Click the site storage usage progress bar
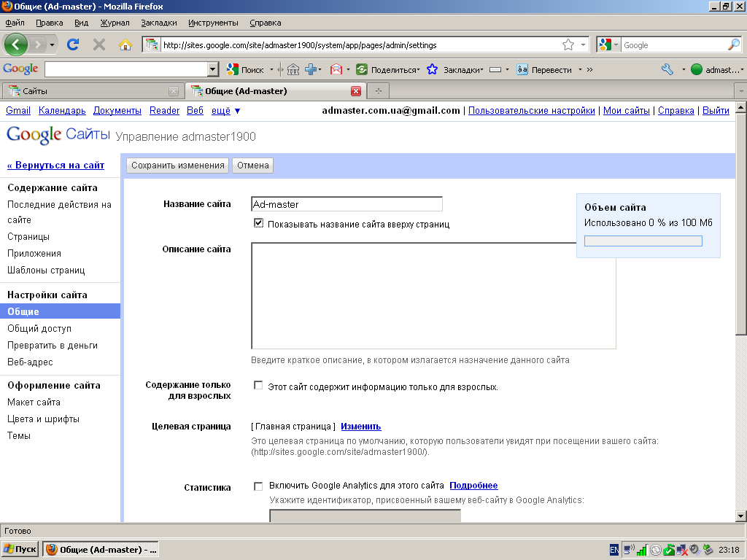 pos(643,241)
